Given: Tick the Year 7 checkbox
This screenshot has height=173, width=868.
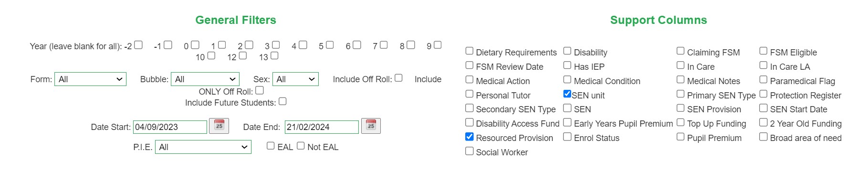Looking at the screenshot, I should (x=384, y=44).
